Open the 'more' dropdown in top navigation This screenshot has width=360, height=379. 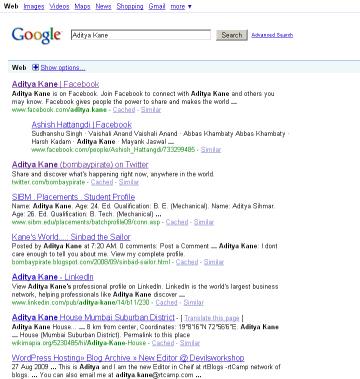click(181, 6)
